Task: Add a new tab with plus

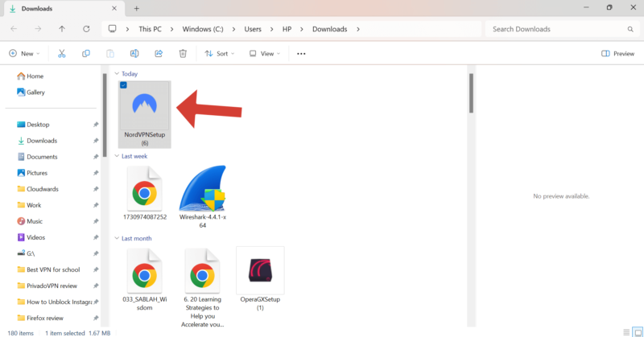Action: 136,8
